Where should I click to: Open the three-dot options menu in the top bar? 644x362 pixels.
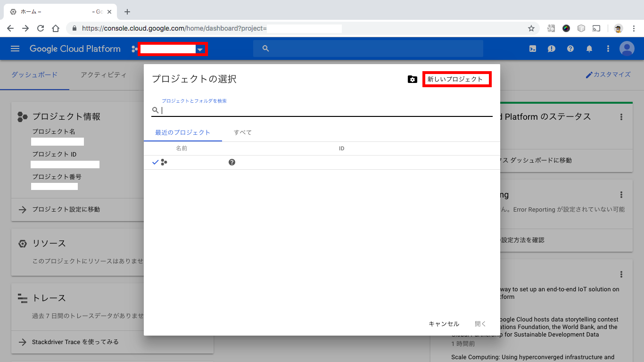[608, 48]
